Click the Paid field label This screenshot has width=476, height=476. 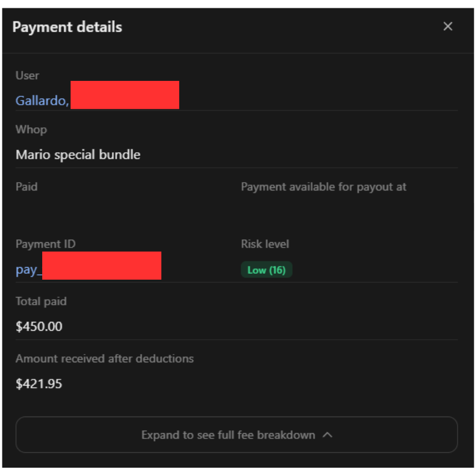pos(26,186)
